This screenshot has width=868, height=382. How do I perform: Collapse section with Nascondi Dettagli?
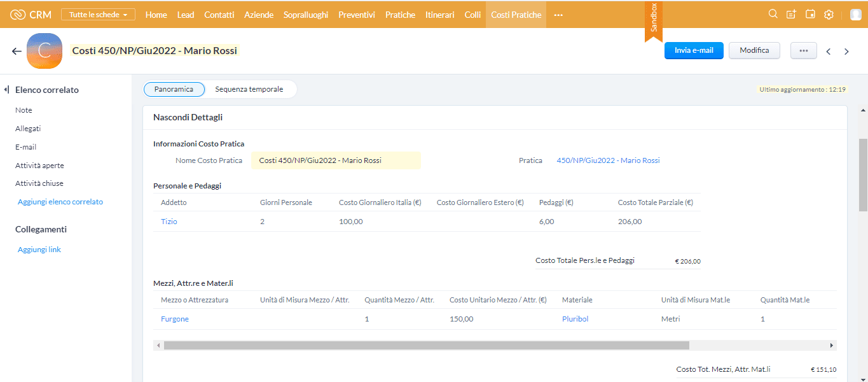tap(188, 117)
